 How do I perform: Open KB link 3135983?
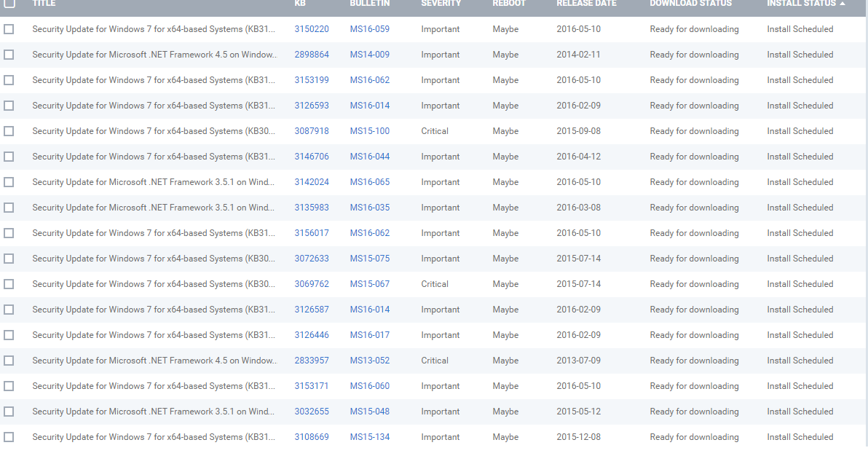pyautogui.click(x=312, y=208)
